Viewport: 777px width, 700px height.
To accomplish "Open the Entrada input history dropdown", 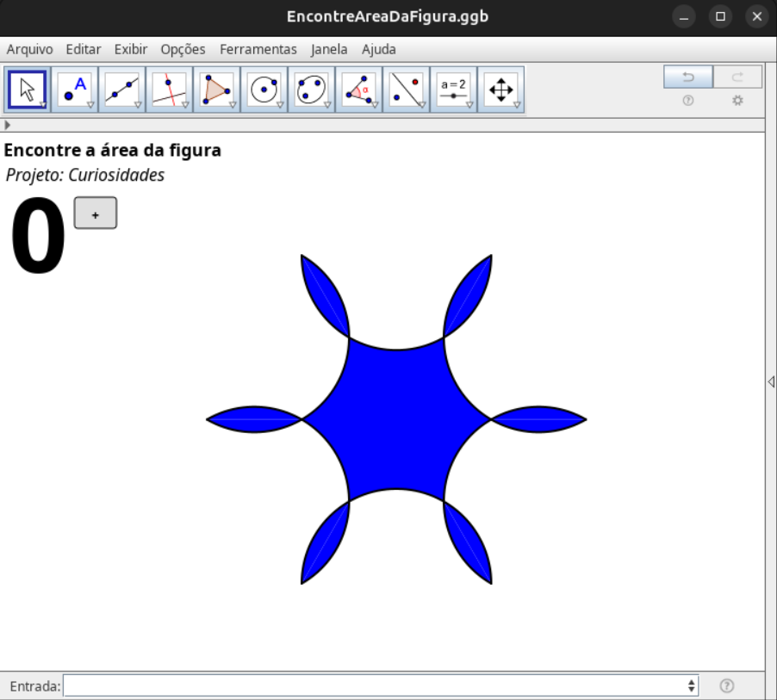I will (x=692, y=686).
